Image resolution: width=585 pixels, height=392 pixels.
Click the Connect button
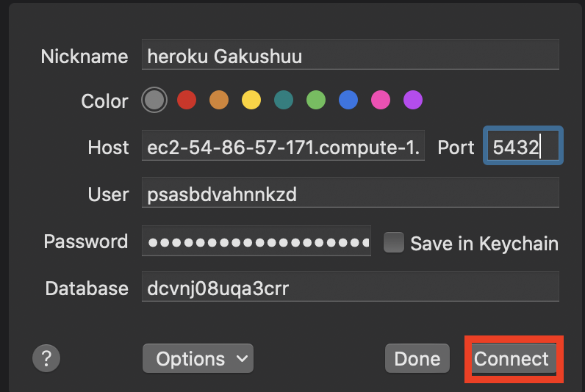point(514,359)
